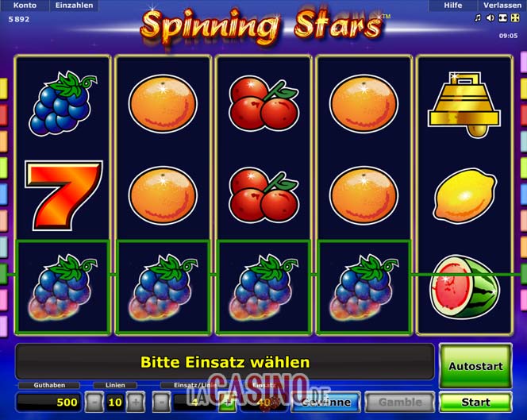Image resolution: width=527 pixels, height=420 pixels.
Task: Click the red seven symbol
Action: (x=63, y=195)
